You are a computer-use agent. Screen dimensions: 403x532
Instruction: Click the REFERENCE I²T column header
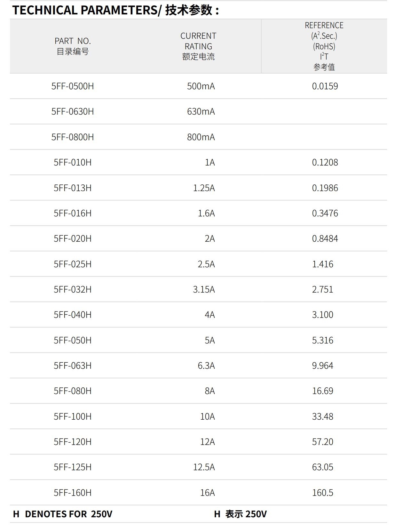(x=324, y=46)
